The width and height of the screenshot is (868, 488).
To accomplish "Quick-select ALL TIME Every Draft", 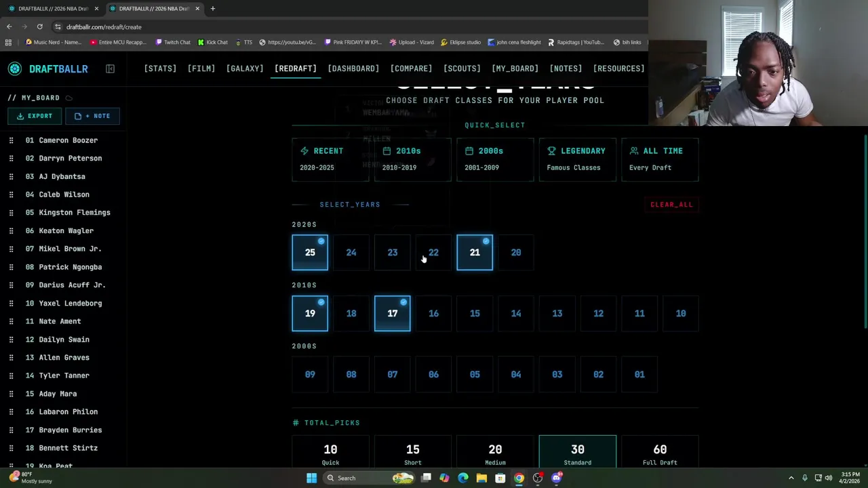I will tap(660, 159).
